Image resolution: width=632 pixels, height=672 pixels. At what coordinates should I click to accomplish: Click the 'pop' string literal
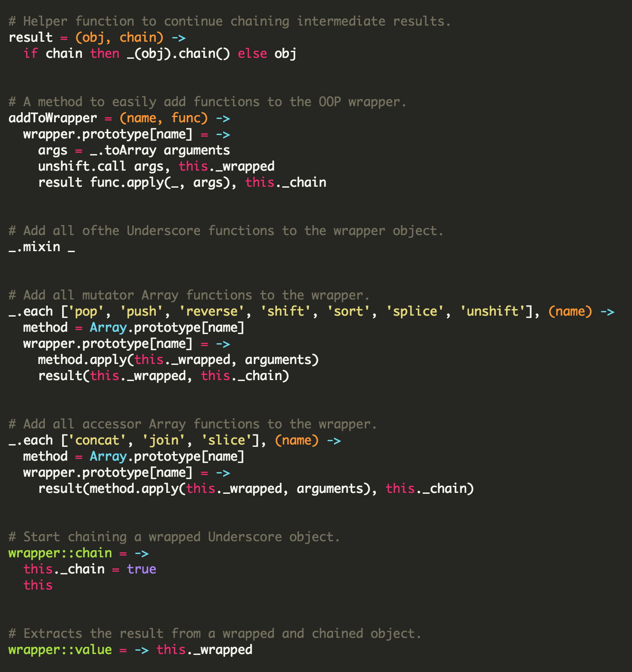(86, 311)
